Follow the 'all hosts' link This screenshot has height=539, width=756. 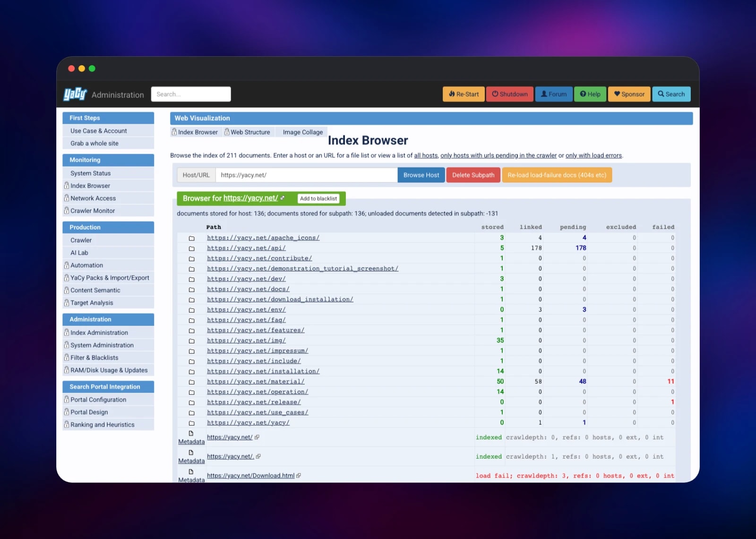[x=426, y=155]
